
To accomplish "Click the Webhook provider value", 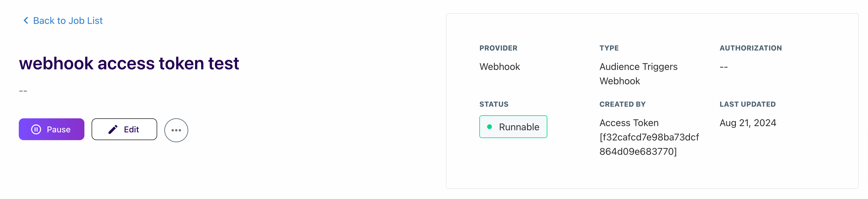I will 500,67.
